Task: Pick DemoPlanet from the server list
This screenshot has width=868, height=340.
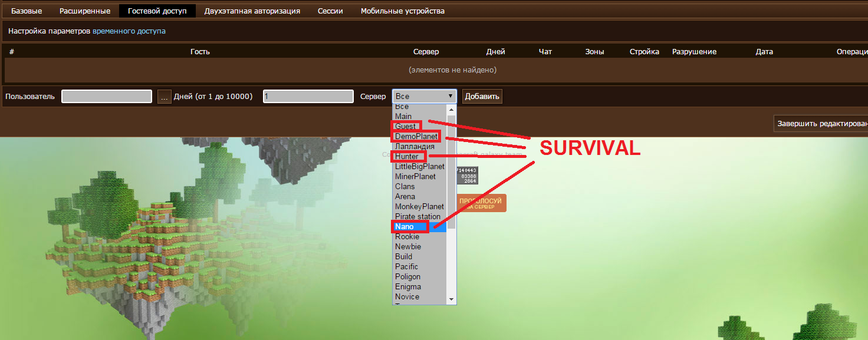Action: (420, 136)
